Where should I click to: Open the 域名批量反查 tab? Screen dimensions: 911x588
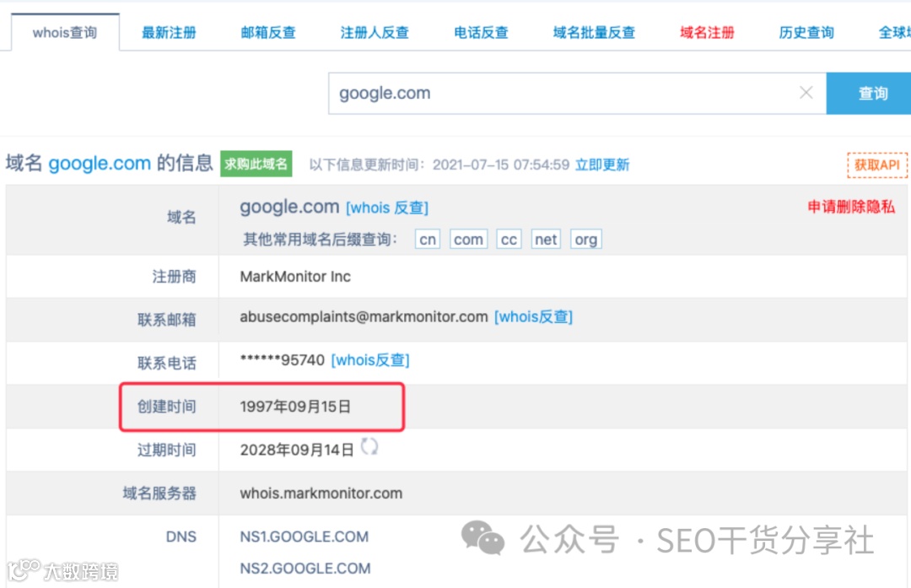(594, 33)
